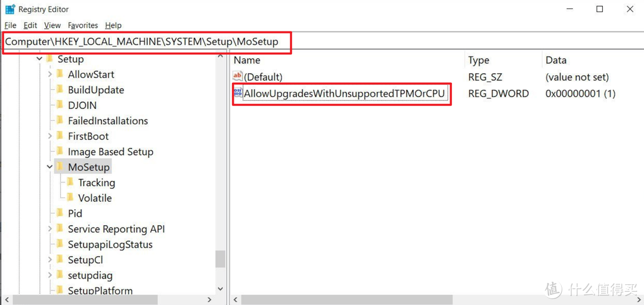644x305 pixels.
Task: Click the (Default) string value icon
Action: point(238,76)
